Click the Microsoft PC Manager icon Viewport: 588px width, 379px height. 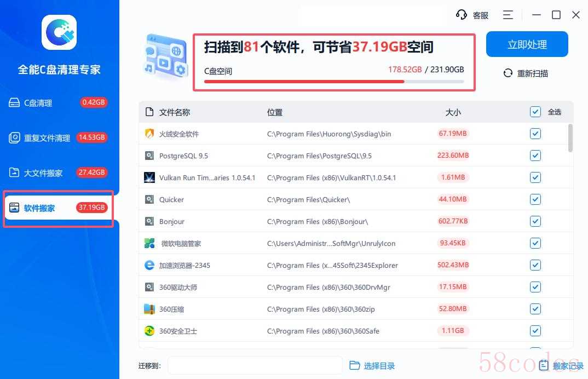click(149, 243)
